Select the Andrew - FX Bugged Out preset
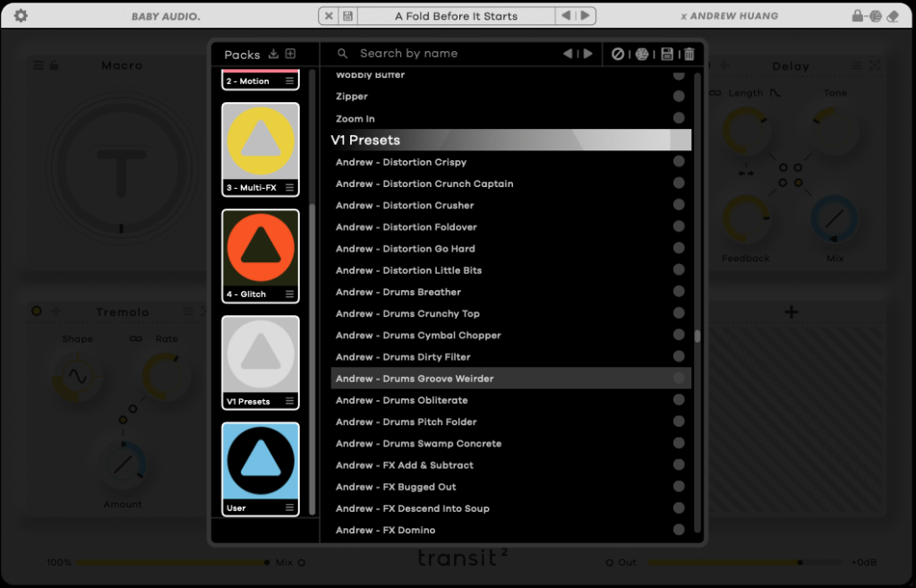Image resolution: width=916 pixels, height=588 pixels. click(396, 487)
